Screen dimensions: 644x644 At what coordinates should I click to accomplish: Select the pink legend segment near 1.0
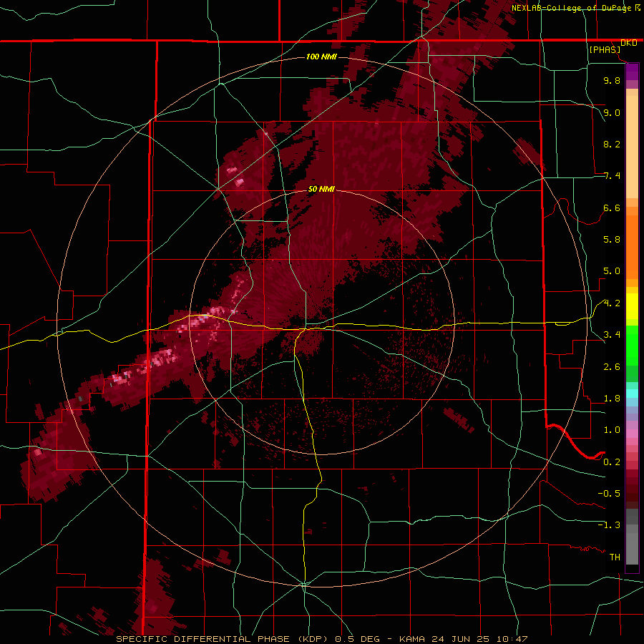(632, 434)
